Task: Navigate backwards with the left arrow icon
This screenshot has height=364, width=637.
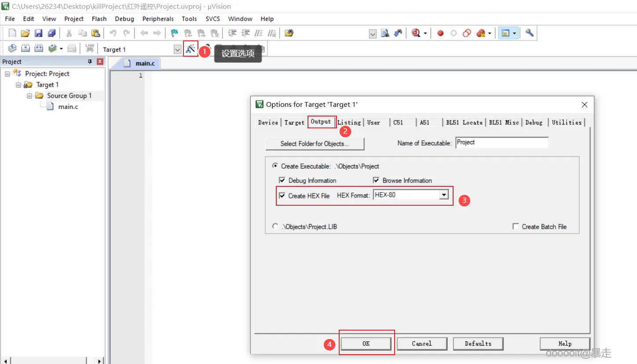Action: (x=144, y=33)
